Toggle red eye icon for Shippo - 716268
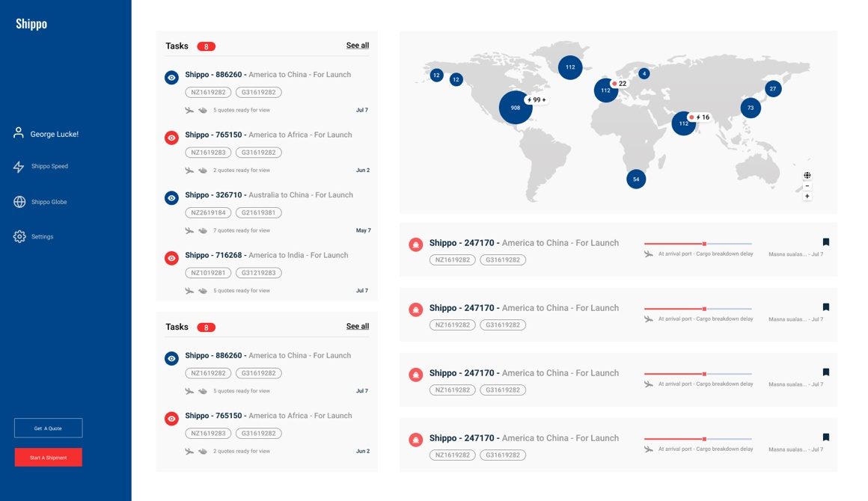Viewport: 868px width, 501px height. (171, 258)
